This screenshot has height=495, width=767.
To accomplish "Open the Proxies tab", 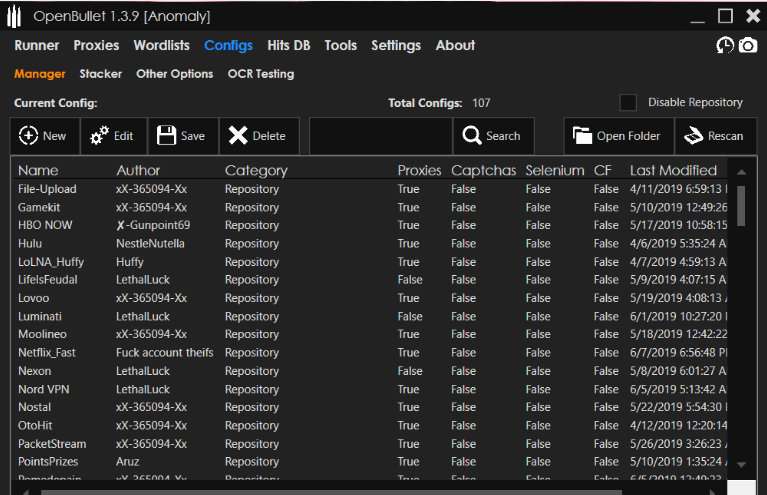I will (96, 45).
